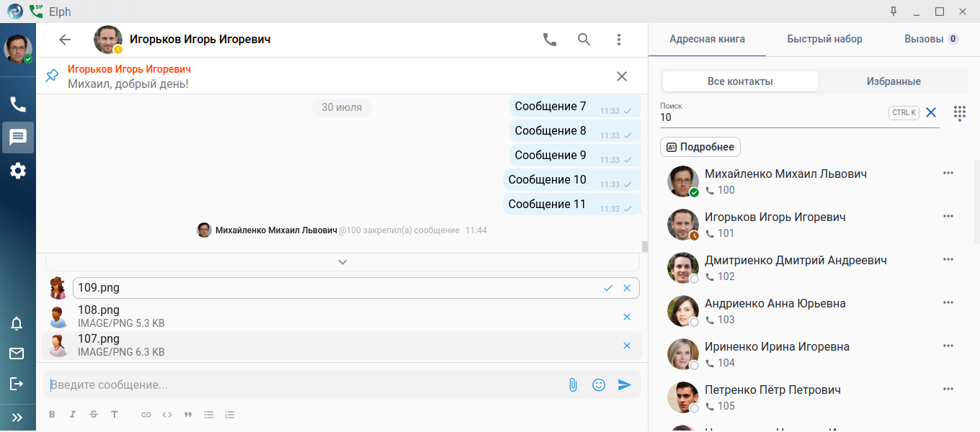This screenshot has width=980, height=432.
Task: Click the logout icon in sidebar
Action: point(17,384)
